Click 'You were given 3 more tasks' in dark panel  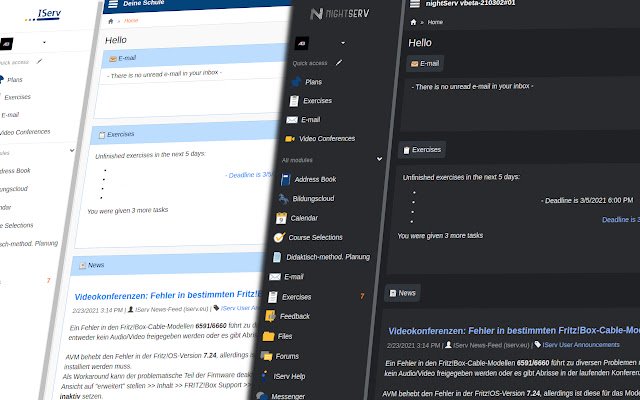click(x=440, y=236)
